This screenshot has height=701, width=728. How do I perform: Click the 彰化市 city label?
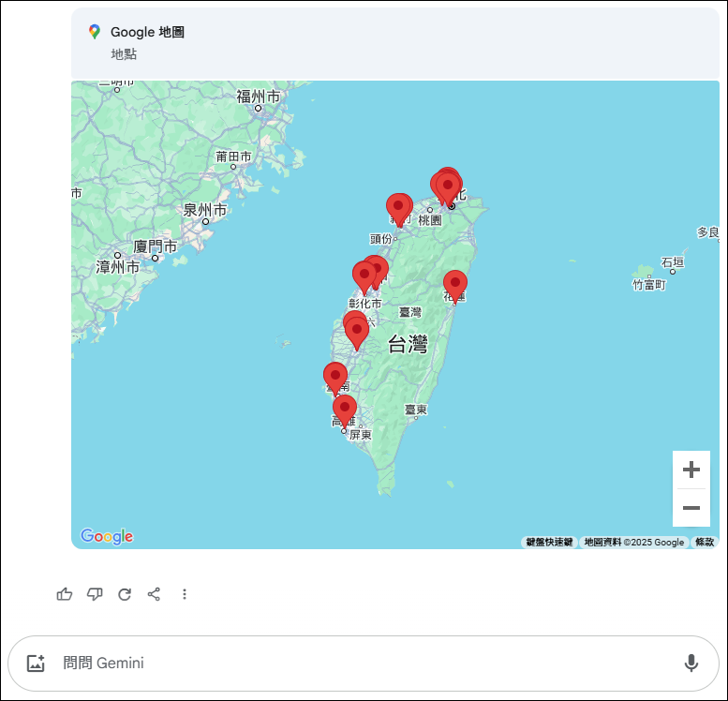pos(364,304)
